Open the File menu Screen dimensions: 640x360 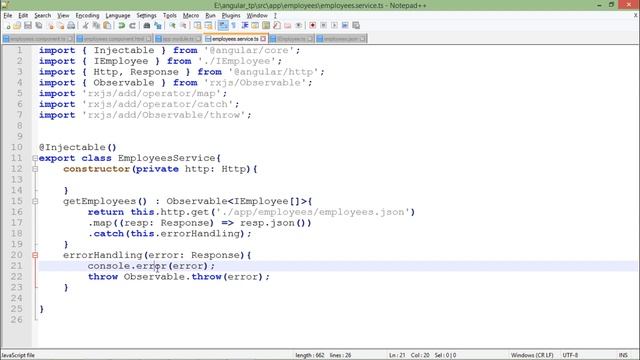click(x=8, y=16)
